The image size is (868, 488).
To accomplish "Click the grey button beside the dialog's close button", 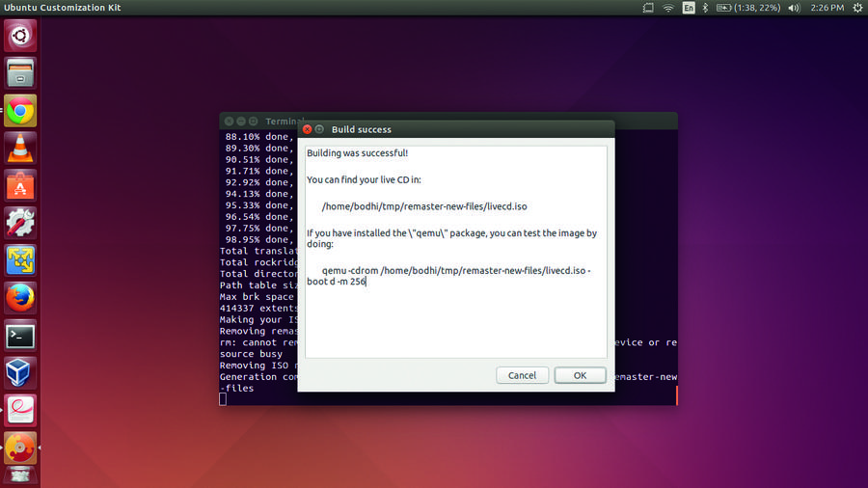I will [x=319, y=129].
